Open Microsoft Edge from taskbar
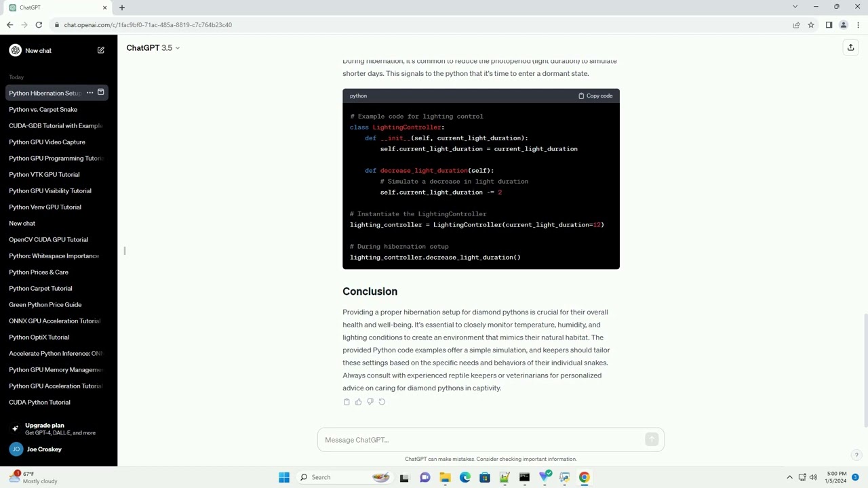 465,477
